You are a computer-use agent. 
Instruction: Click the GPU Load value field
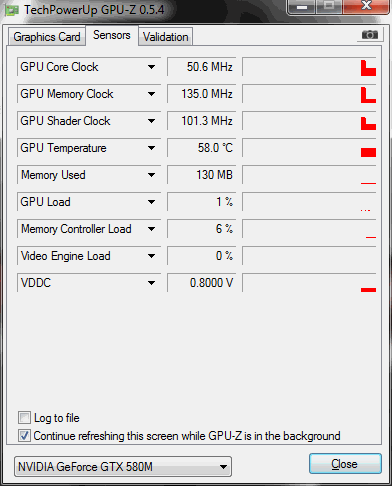point(202,202)
